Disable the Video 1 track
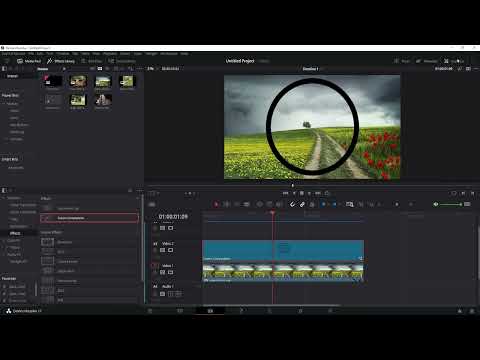480x360 pixels. (170, 272)
